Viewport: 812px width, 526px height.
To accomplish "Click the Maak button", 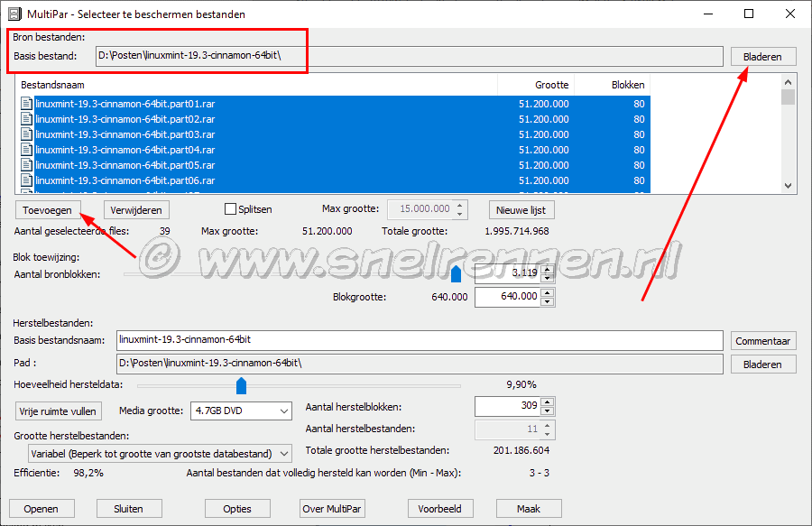I will (x=529, y=509).
